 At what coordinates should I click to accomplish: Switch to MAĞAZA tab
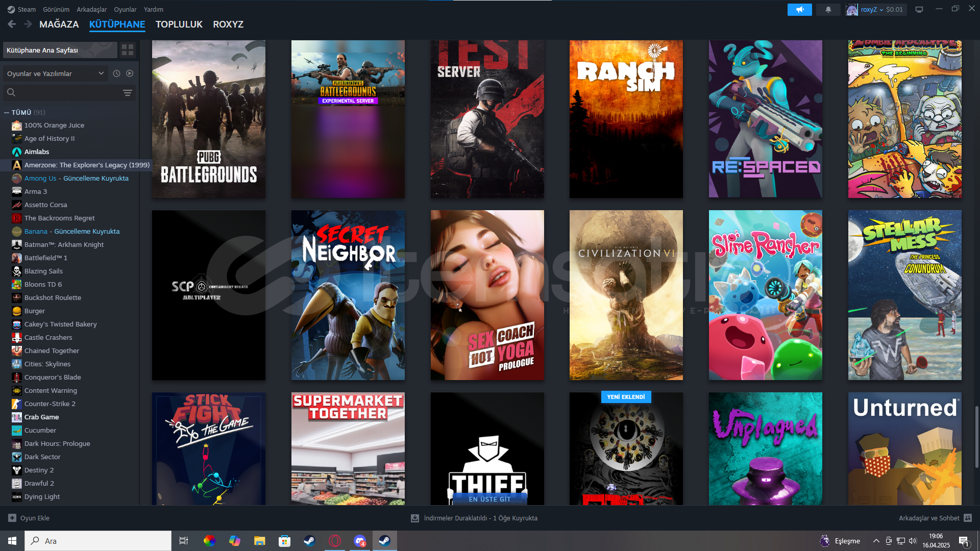pos(59,24)
